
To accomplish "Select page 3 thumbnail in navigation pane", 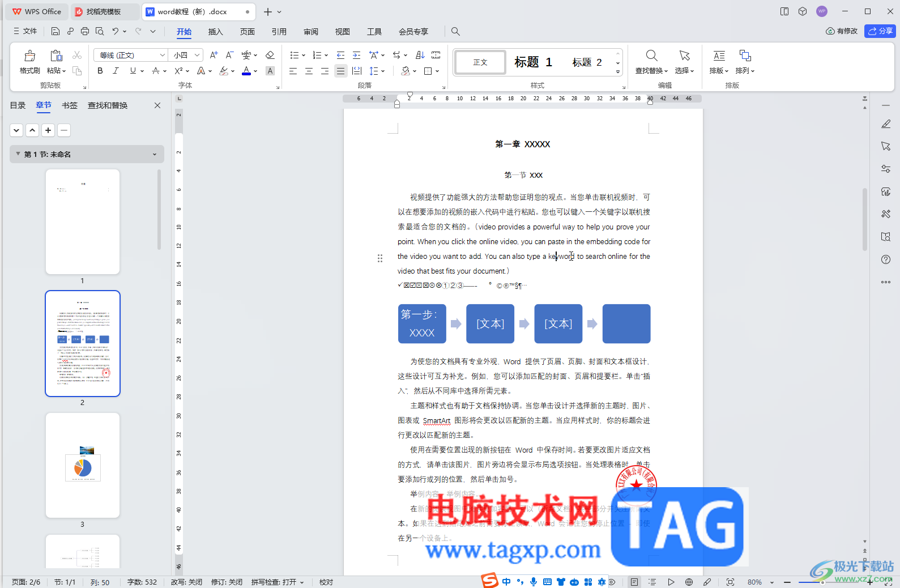I will pyautogui.click(x=83, y=465).
